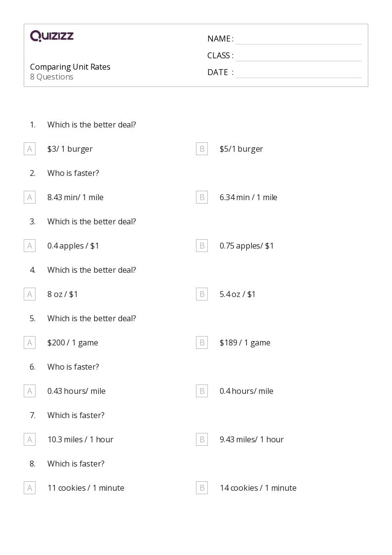Mark box A for 0.4 apples/$1
This screenshot has width=392, height=555.
(30, 246)
